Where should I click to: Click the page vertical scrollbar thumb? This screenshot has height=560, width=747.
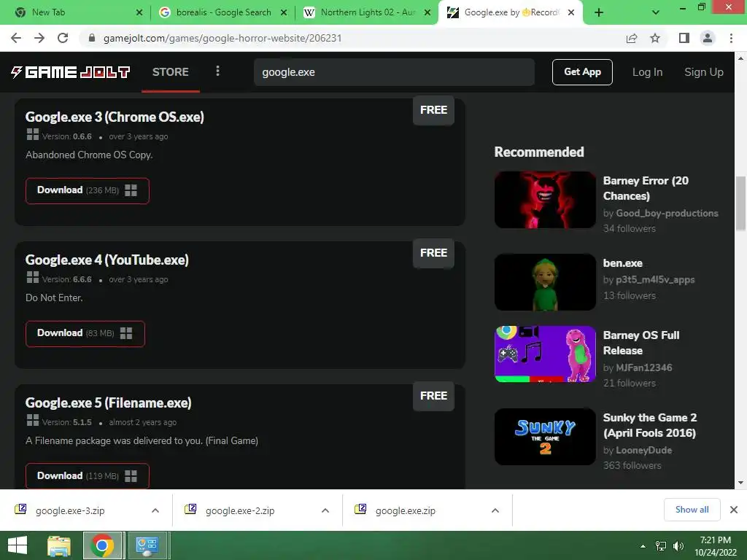(x=740, y=203)
